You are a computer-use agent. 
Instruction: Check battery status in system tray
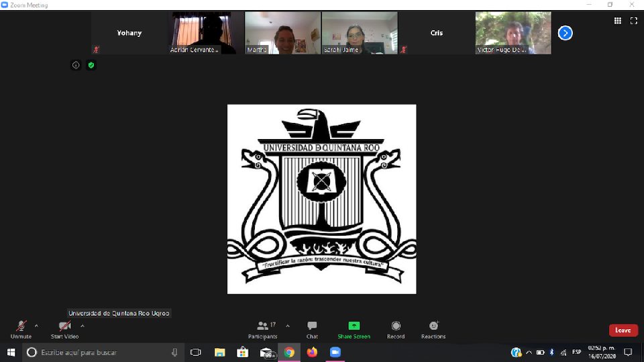click(541, 353)
